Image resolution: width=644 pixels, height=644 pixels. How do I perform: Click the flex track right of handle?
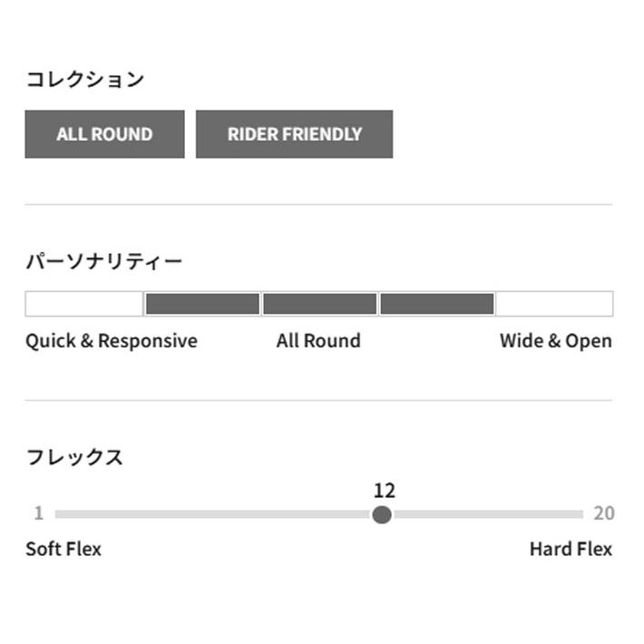487,514
